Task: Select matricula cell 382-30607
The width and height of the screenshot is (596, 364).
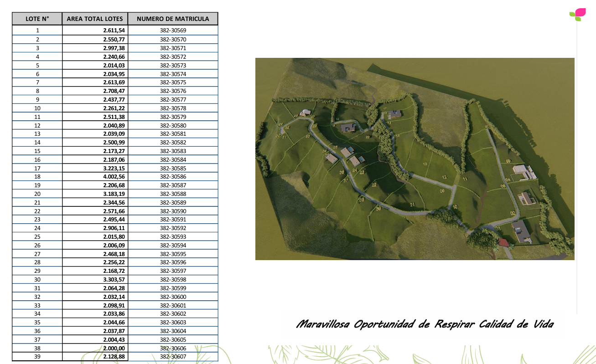Action: point(173,357)
